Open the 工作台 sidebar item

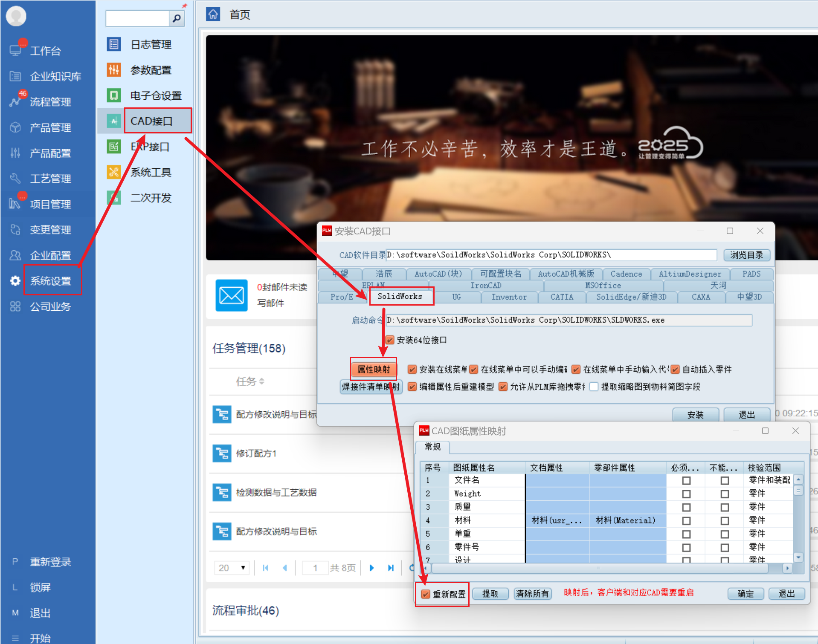point(45,51)
